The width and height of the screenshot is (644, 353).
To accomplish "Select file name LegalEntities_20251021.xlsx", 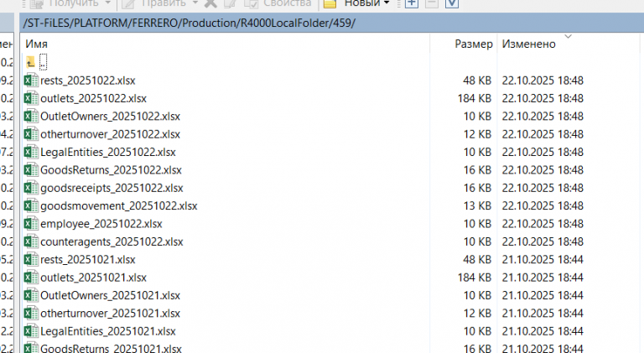I will (108, 331).
